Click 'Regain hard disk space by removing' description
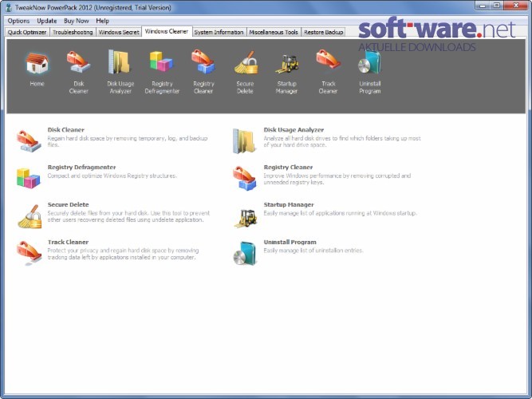Viewport: 532px width, 399px height. (128, 141)
